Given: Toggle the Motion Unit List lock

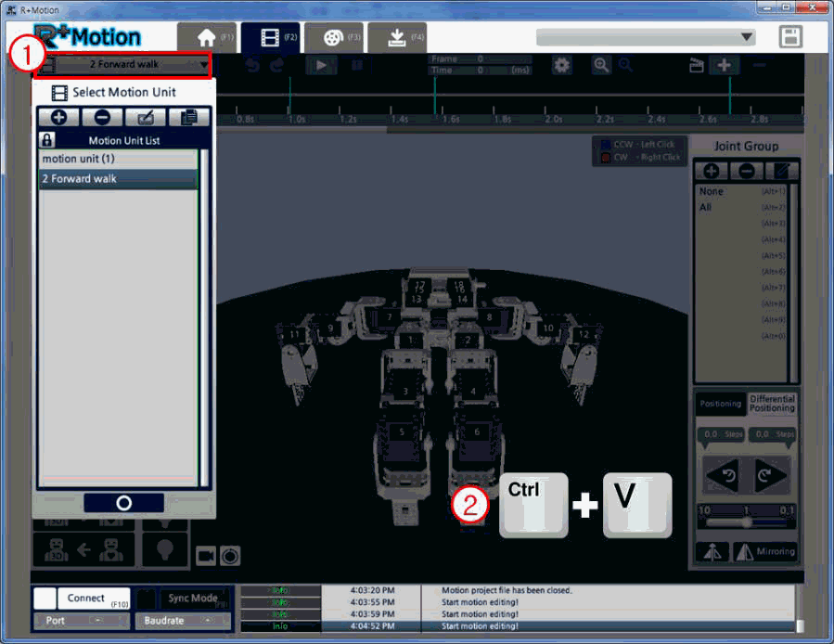Looking at the screenshot, I should (x=46, y=140).
